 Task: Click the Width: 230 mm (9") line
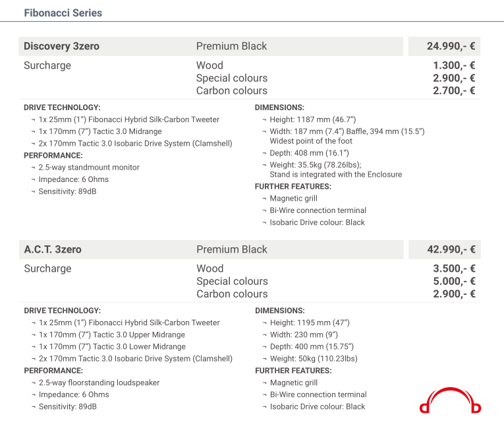pyautogui.click(x=304, y=335)
